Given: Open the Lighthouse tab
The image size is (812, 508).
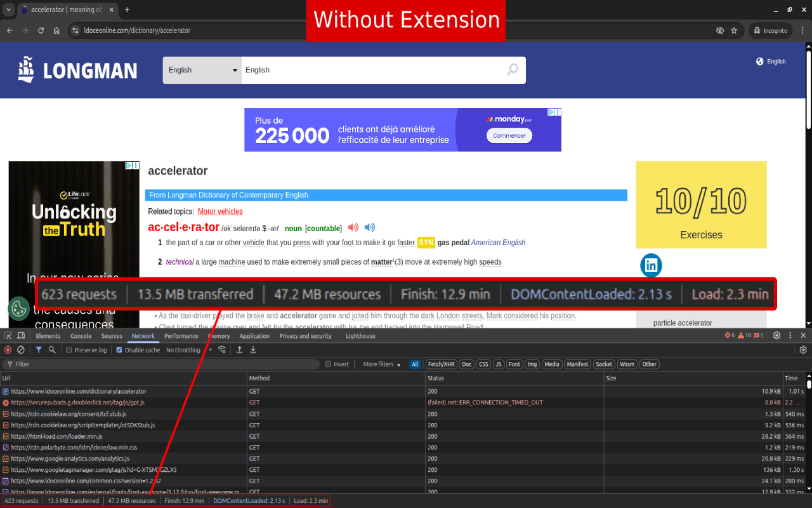Looking at the screenshot, I should (x=360, y=336).
